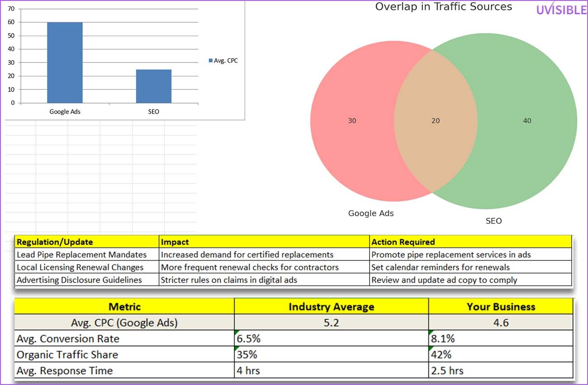Viewport: 588px width, 385px height.
Task: Click More frequent renewal checks cell
Action: click(264, 267)
